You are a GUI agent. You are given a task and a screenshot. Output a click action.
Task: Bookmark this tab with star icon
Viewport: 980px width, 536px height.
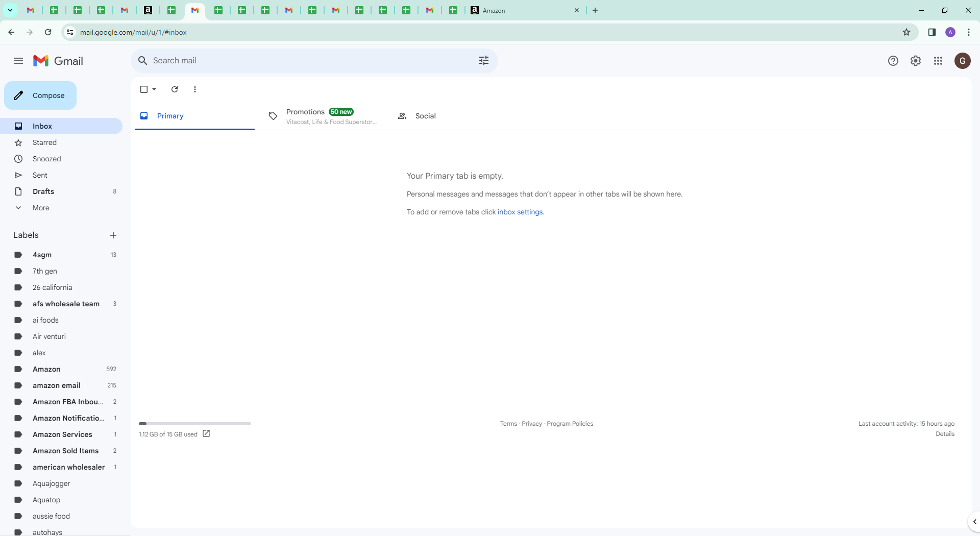(x=906, y=32)
